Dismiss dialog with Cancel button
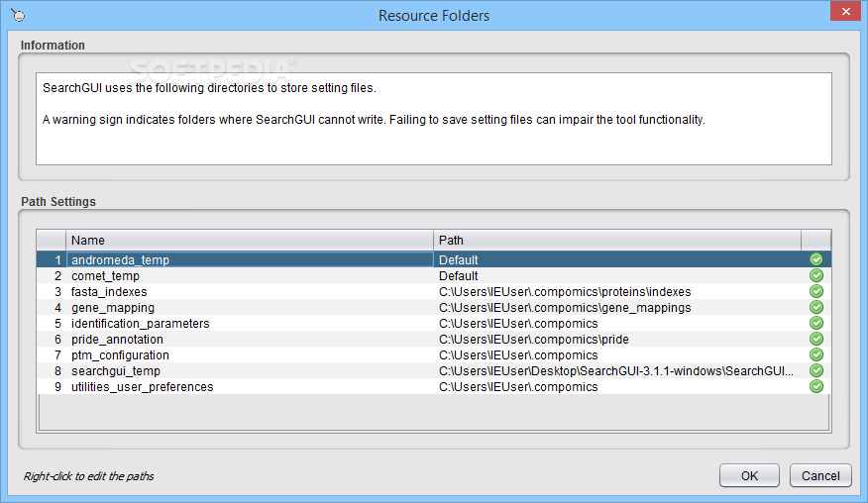This screenshot has width=868, height=503. (x=820, y=476)
